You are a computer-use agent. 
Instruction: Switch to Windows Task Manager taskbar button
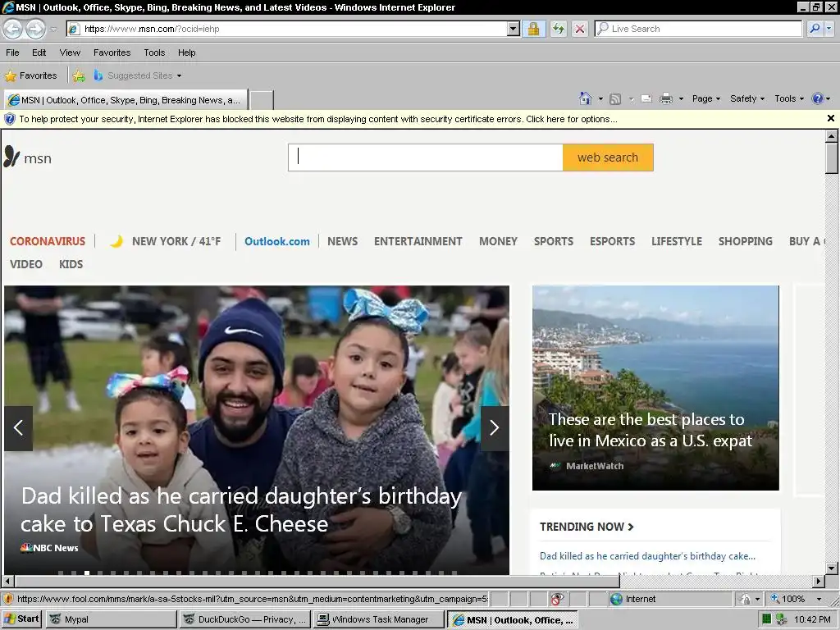(379, 619)
